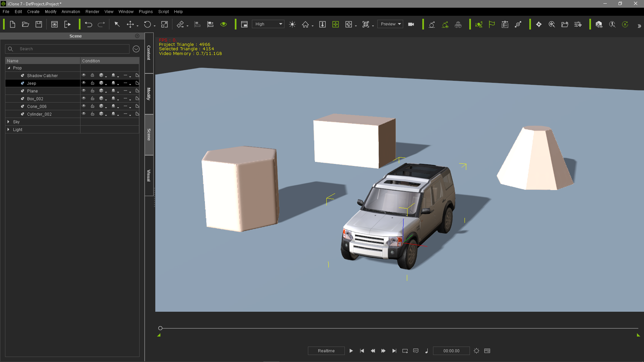Toggle visibility of Shadow Catcher layer
This screenshot has width=644, height=362.
point(84,75)
